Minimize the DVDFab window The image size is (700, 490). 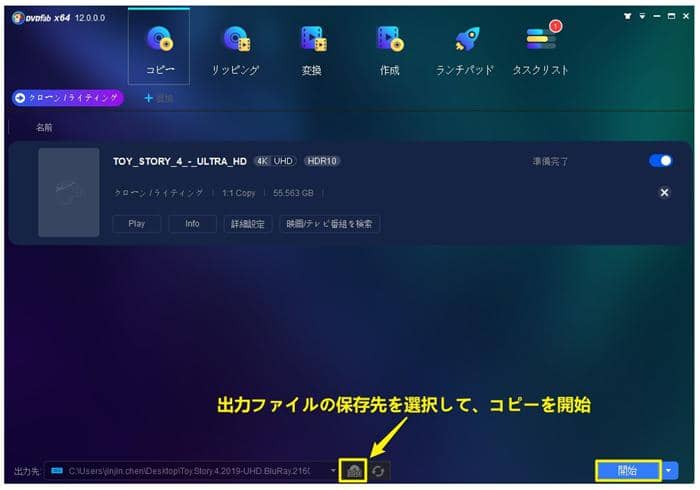656,17
